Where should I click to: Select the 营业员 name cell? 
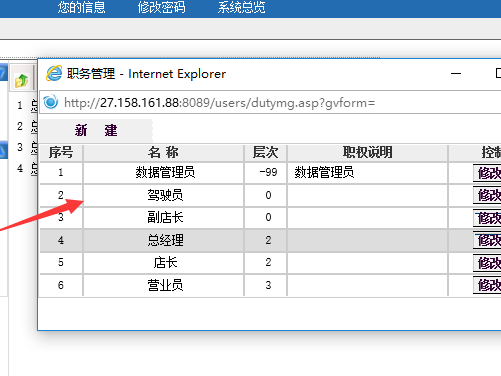(x=163, y=285)
